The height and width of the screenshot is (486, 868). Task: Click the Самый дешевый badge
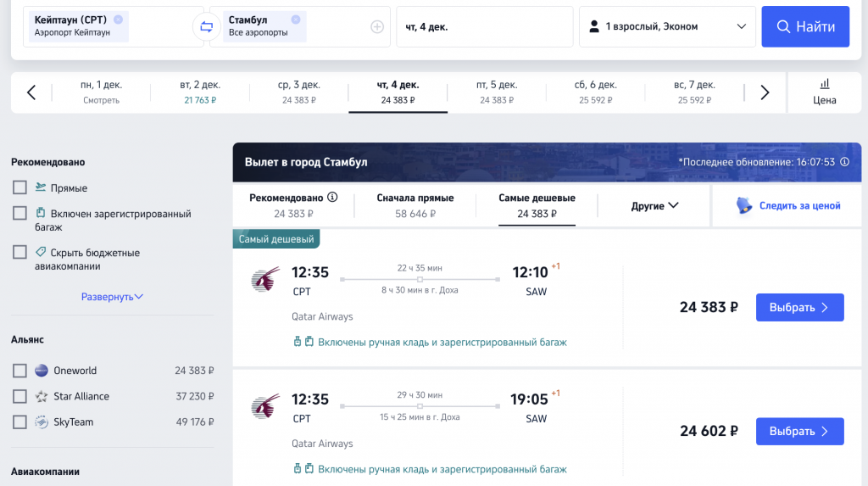pos(276,239)
